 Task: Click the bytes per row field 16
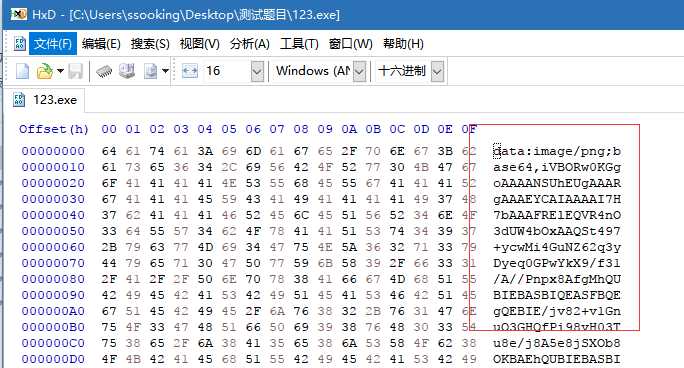pos(226,71)
